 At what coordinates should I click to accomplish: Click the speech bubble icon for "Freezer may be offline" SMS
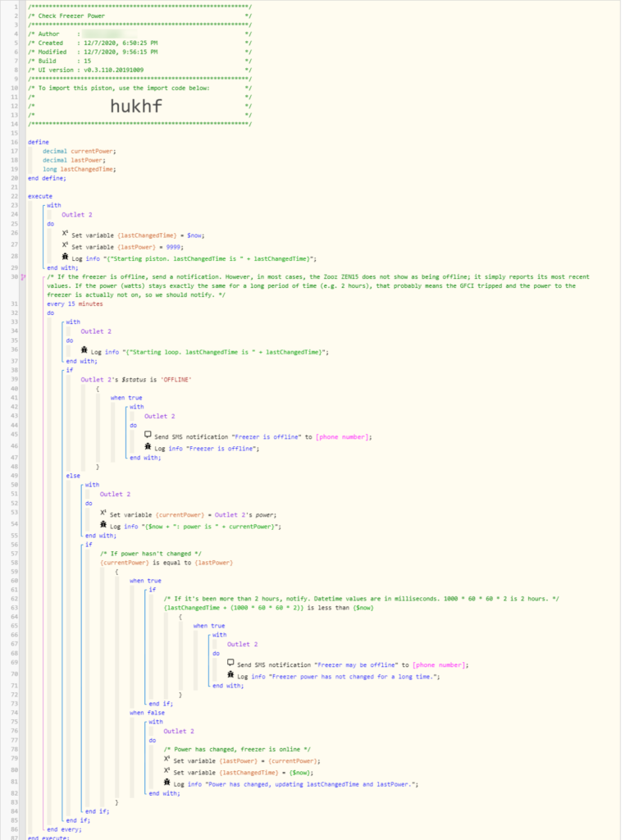point(230,663)
